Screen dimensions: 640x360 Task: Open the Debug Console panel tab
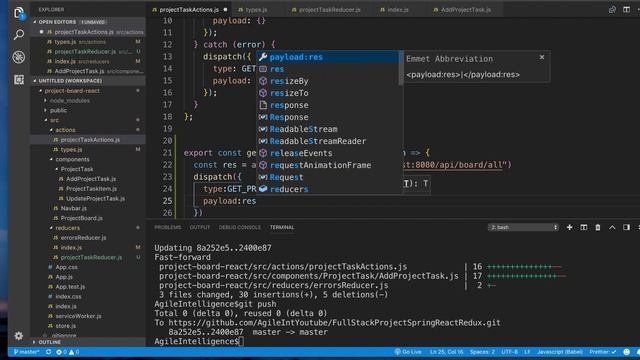(240, 227)
